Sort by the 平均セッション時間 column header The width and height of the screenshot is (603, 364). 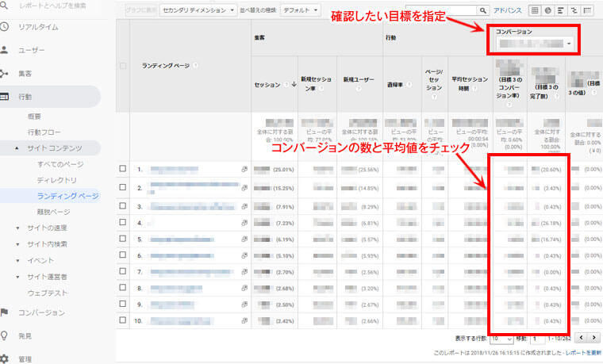(x=470, y=84)
